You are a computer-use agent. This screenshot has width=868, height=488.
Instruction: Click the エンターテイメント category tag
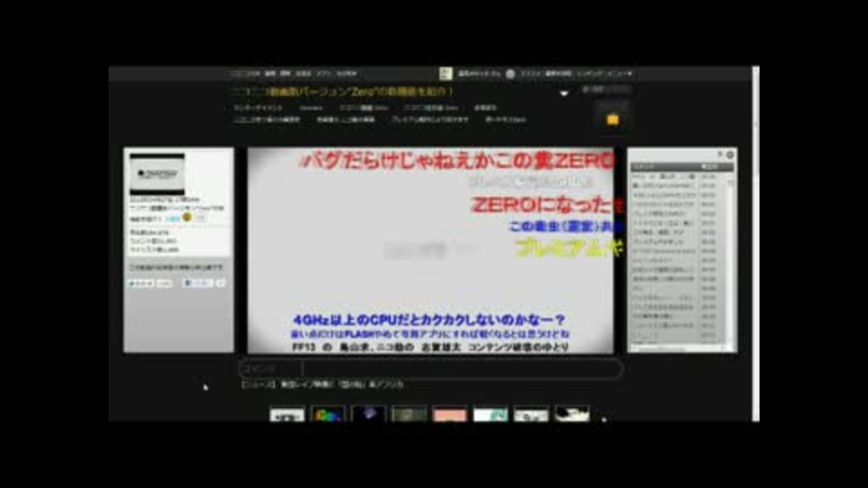click(258, 108)
